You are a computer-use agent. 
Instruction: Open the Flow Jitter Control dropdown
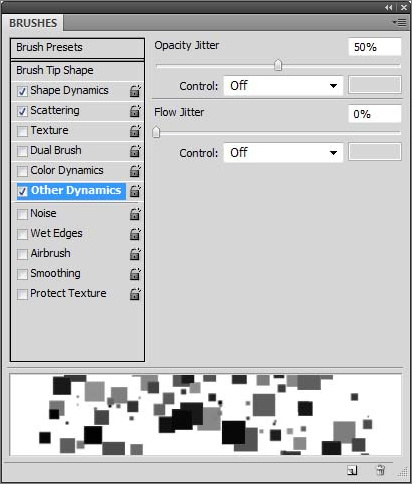283,153
